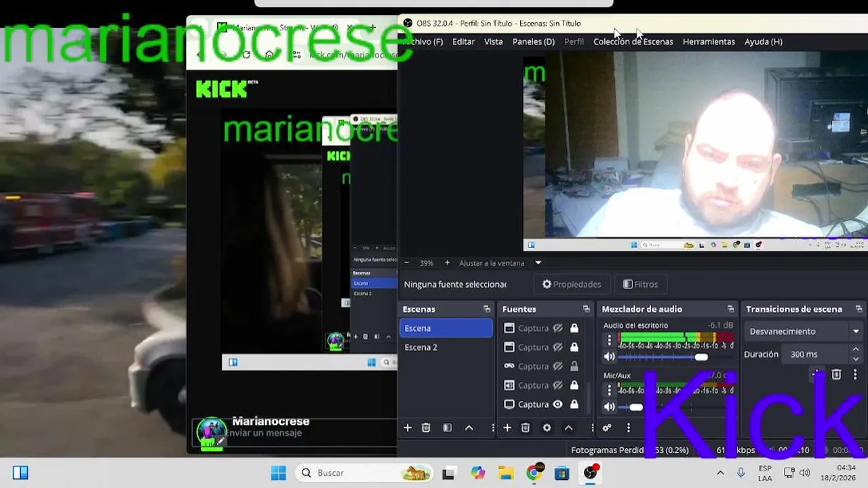Mute the Mic/Aux speaker button

pyautogui.click(x=609, y=407)
